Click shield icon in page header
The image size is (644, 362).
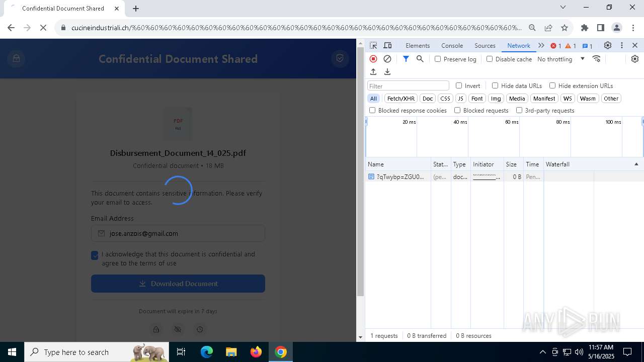coord(340,59)
